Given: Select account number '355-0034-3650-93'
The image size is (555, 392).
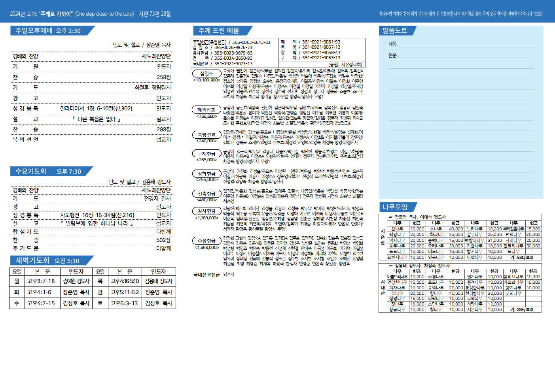Looking at the screenshot, I should pos(233,58).
